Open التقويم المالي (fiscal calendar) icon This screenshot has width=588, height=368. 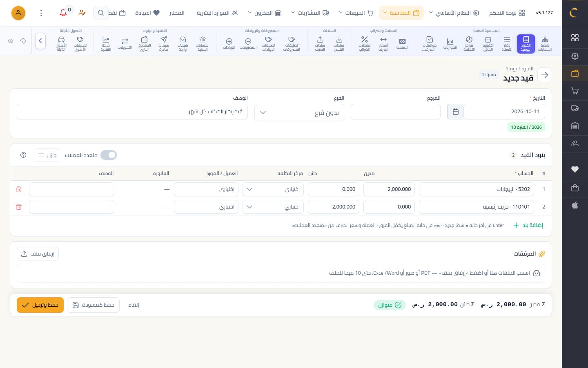pyautogui.click(x=488, y=44)
